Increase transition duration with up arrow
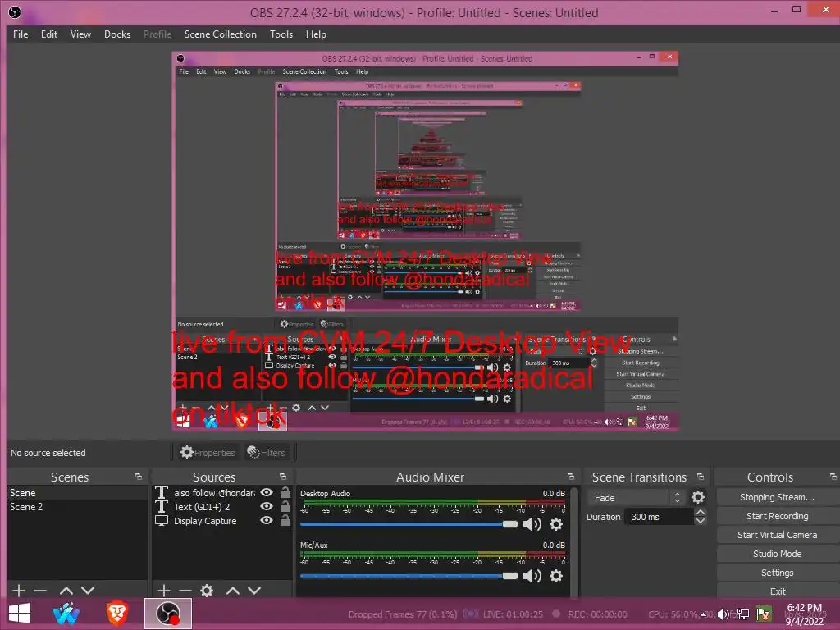 pyautogui.click(x=701, y=512)
